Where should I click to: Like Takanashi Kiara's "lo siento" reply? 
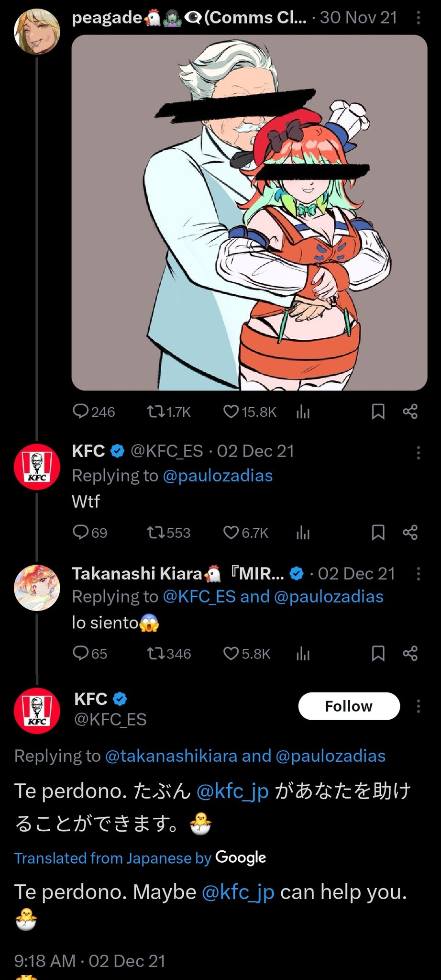(x=231, y=653)
